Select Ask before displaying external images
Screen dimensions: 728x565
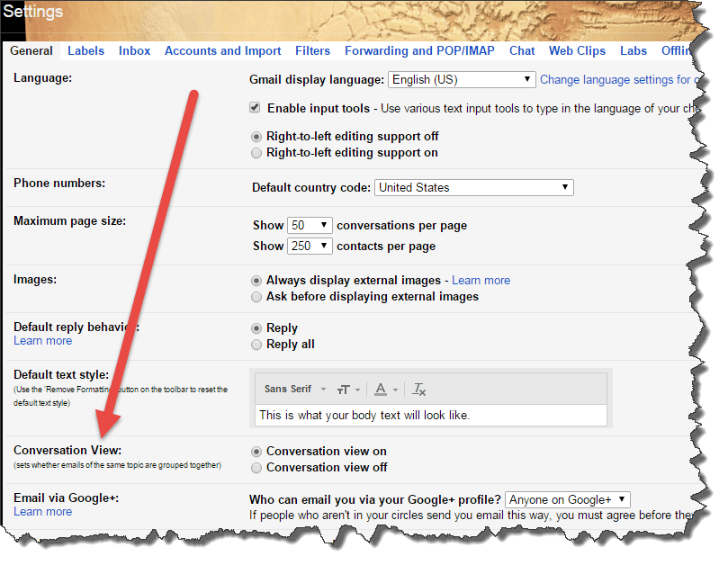[x=257, y=297]
